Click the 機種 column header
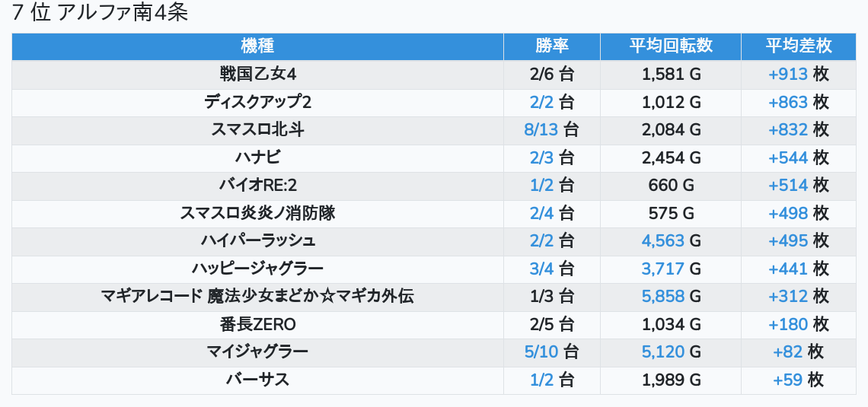The image size is (868, 407). [257, 46]
